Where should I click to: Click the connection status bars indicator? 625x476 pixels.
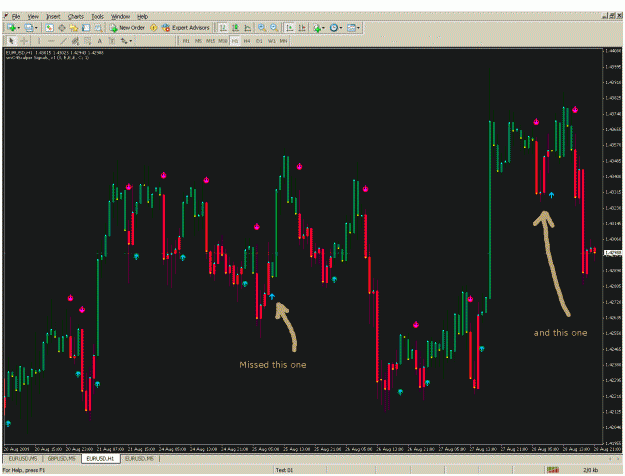tap(553, 470)
